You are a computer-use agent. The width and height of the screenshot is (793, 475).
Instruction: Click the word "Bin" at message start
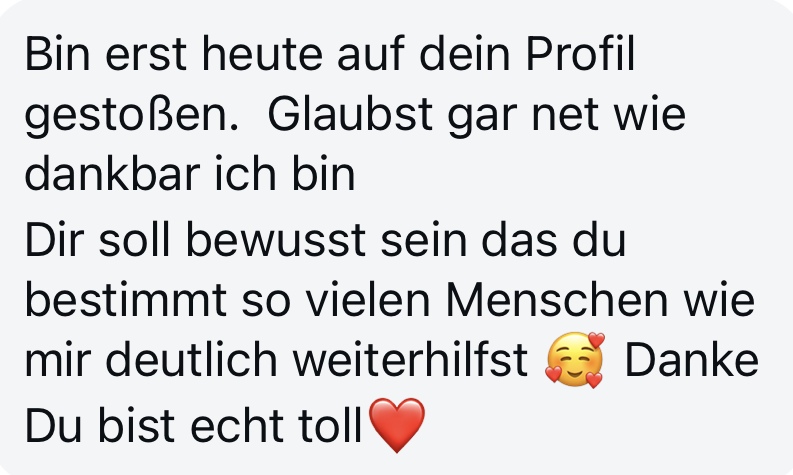click(x=57, y=55)
